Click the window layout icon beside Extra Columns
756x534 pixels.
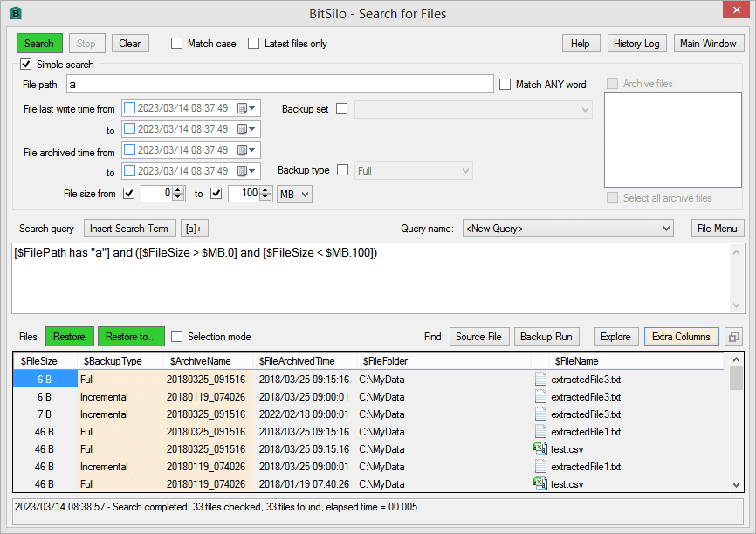(x=734, y=337)
